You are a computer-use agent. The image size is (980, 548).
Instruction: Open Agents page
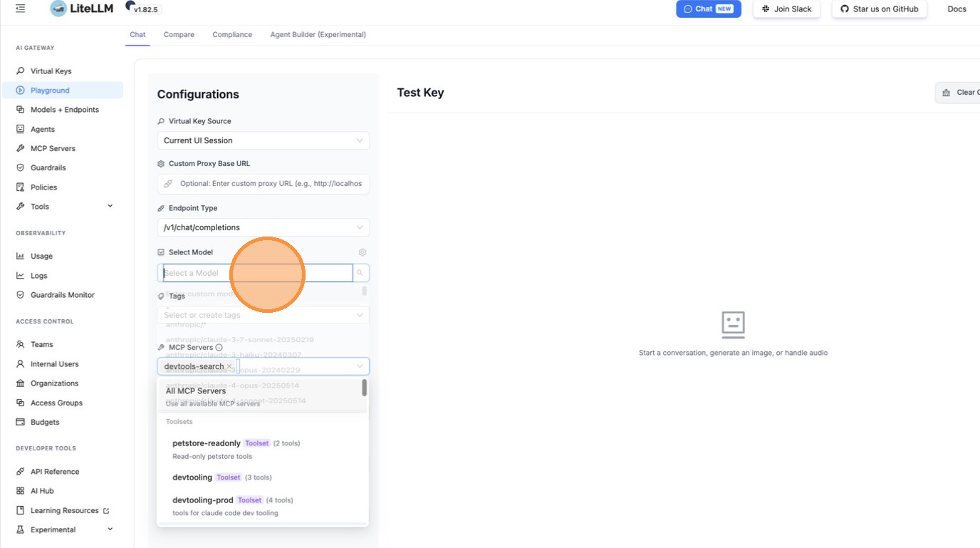(43, 129)
